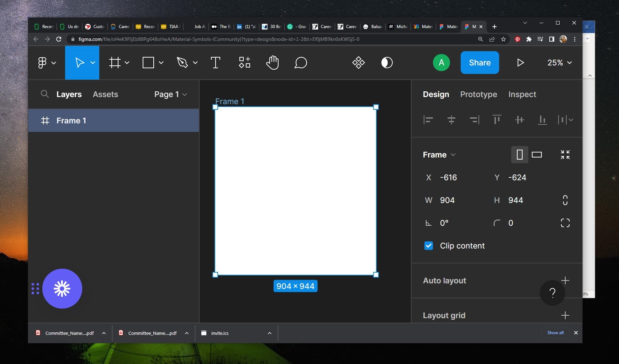
Task: Set frame to portrait orientation
Action: (520, 155)
